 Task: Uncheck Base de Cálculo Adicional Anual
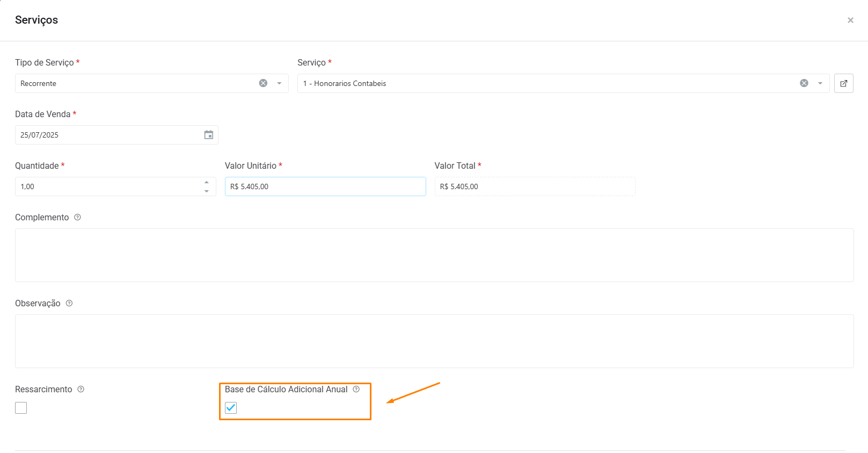point(231,408)
